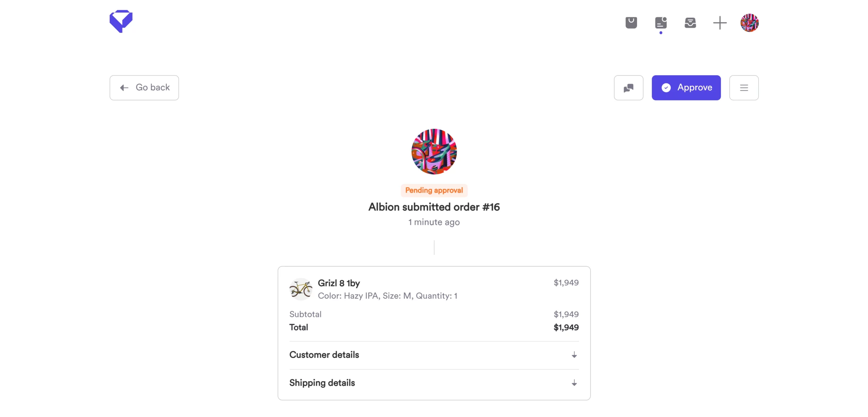Click Albion's large avatar above order title
Screen dimensions: 868x417
(434, 152)
